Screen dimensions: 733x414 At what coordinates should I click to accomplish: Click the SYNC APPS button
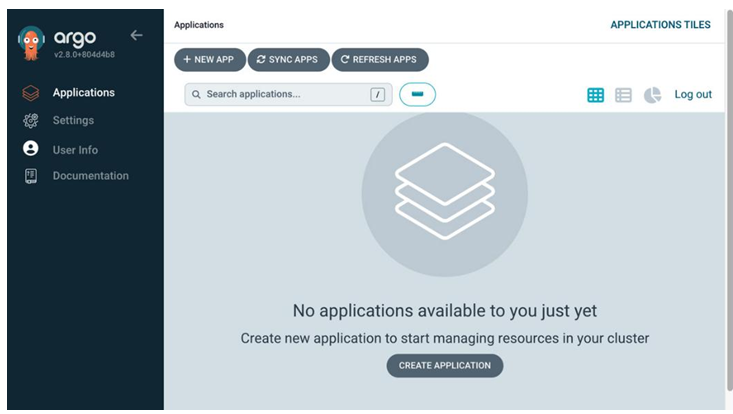pos(288,59)
